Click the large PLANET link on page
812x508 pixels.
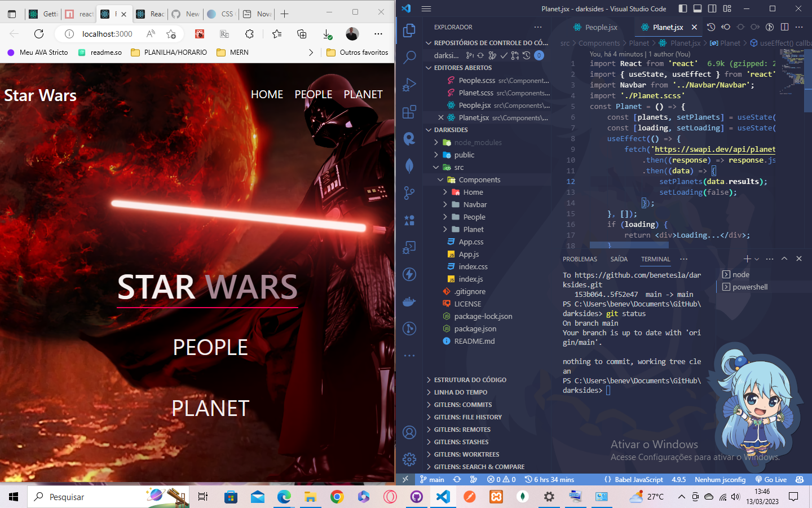[x=210, y=408]
